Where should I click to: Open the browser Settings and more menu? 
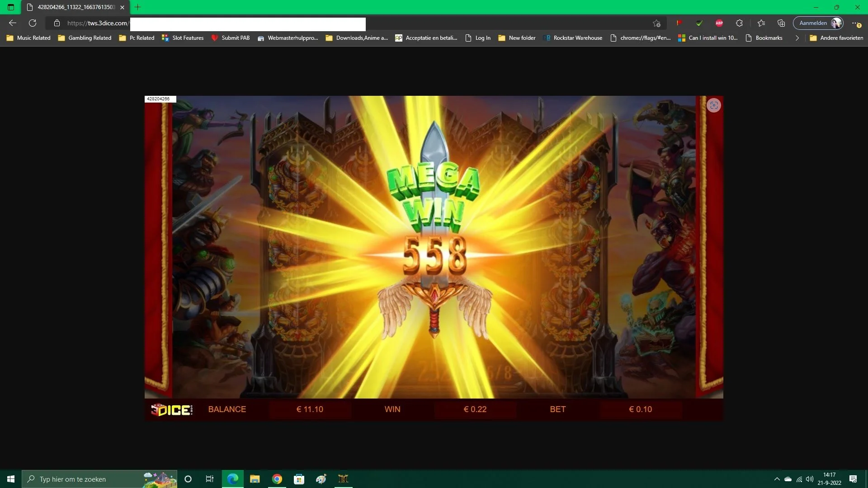coord(856,23)
